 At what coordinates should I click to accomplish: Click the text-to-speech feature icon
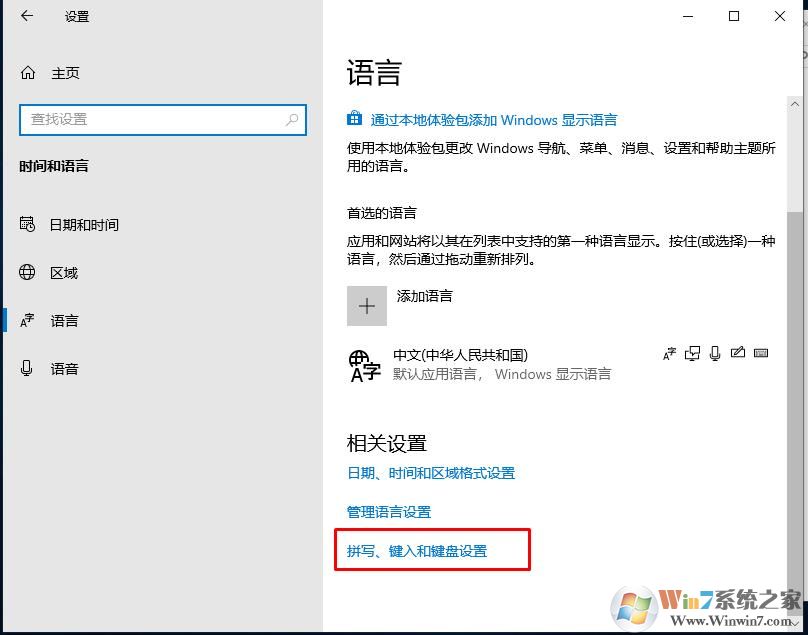[x=693, y=354]
